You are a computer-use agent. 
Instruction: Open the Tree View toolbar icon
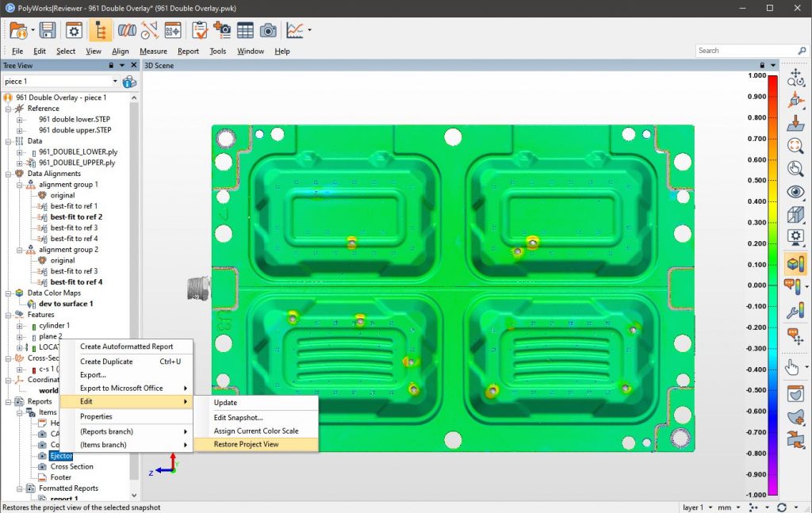click(x=100, y=30)
